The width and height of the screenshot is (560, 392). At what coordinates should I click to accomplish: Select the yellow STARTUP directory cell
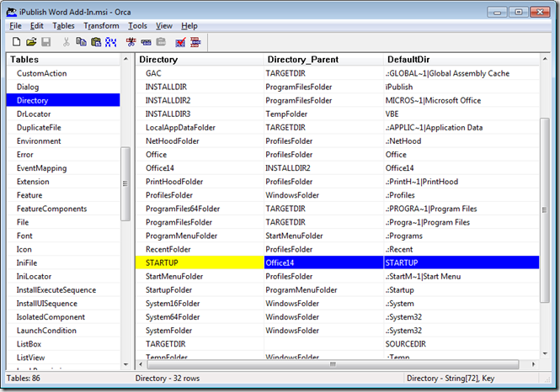pyautogui.click(x=200, y=263)
